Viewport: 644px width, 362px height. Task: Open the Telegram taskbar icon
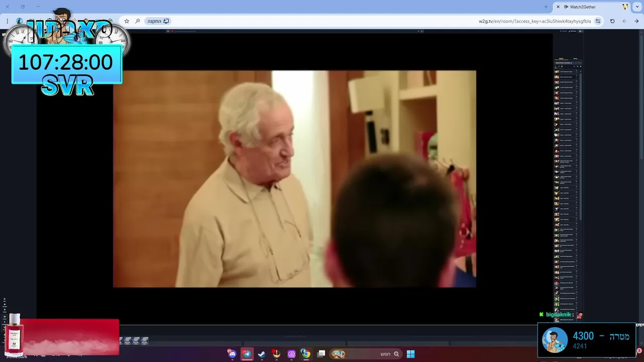click(x=247, y=354)
